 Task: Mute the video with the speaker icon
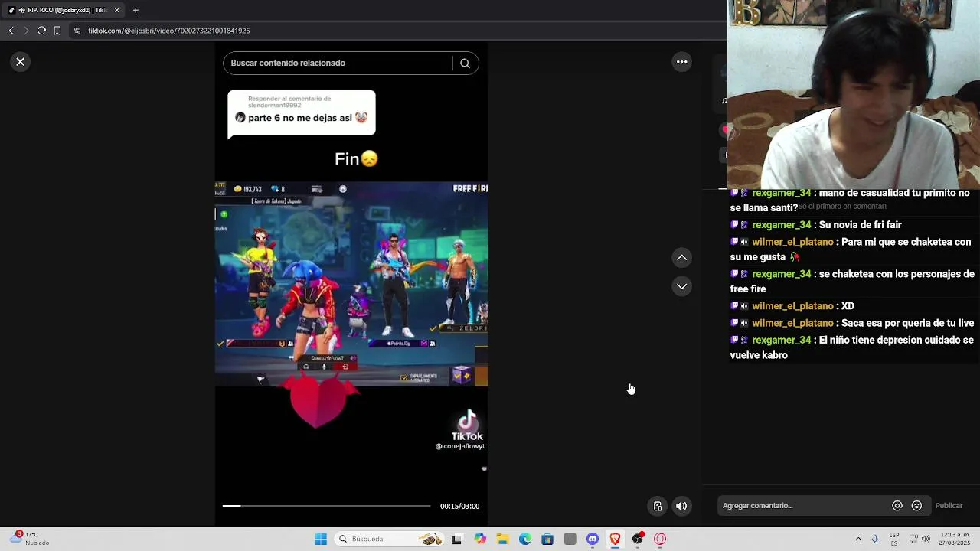tap(681, 506)
